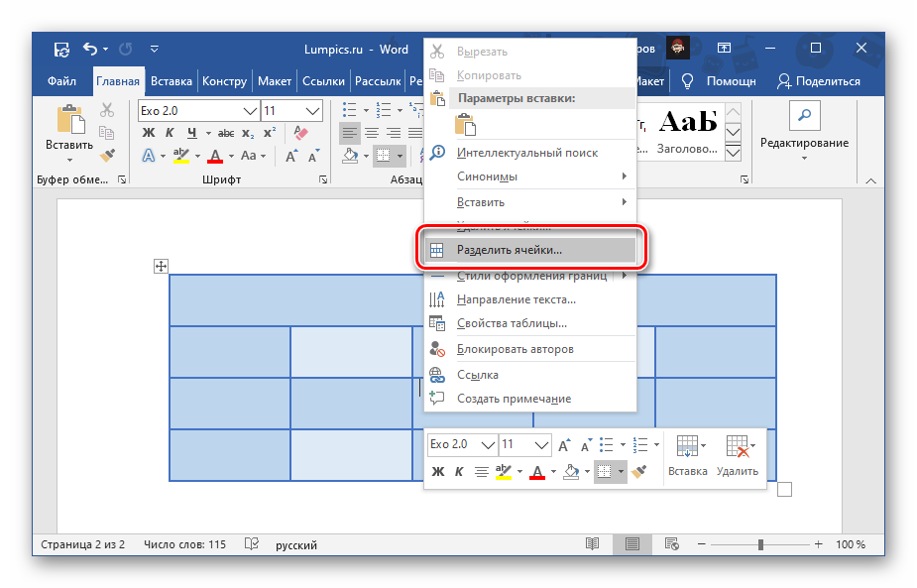Viewport: 917px width, 588px height.
Task: Click the Format Painter brush in the ribbon
Action: 107,157
